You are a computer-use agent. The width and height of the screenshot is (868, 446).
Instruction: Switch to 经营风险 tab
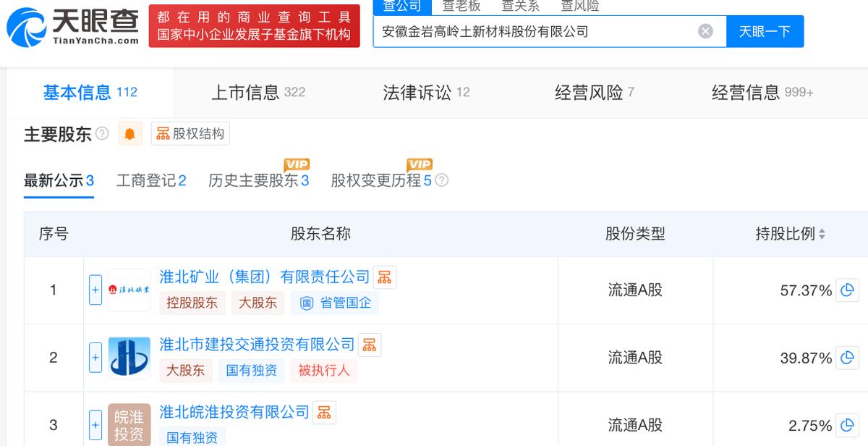pyautogui.click(x=595, y=92)
